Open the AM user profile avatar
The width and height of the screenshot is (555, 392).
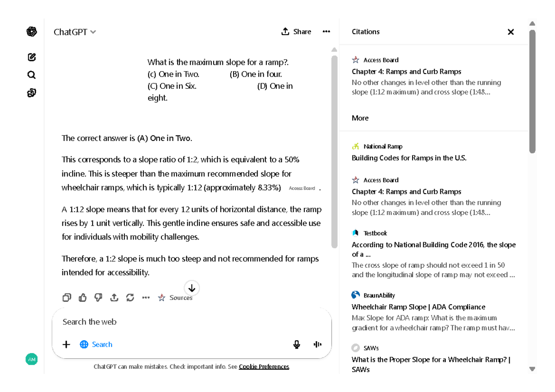[x=31, y=359]
